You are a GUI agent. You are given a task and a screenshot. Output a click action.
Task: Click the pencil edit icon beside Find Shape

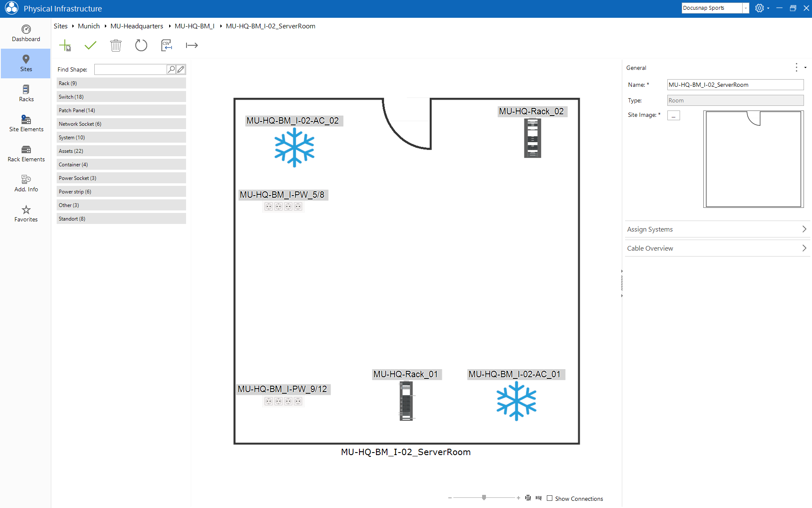(x=181, y=69)
